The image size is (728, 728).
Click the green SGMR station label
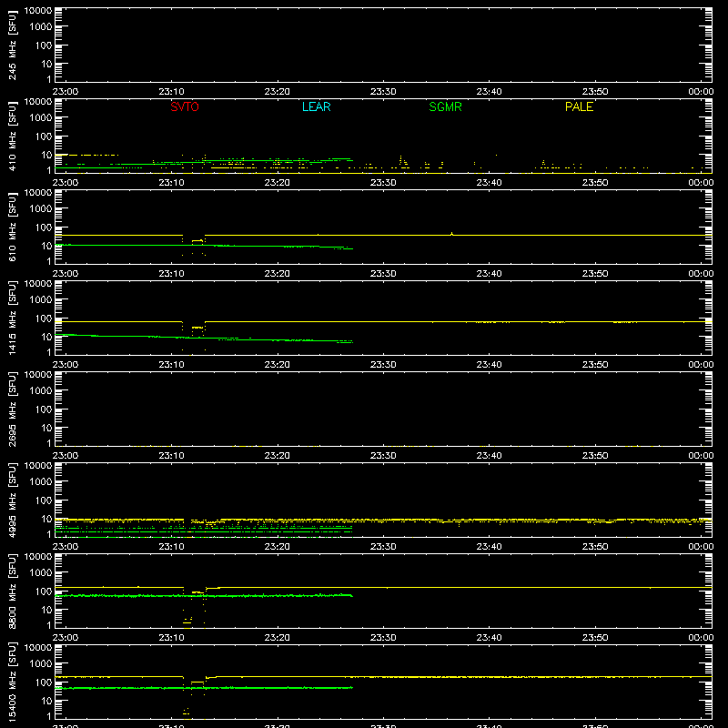pos(445,106)
